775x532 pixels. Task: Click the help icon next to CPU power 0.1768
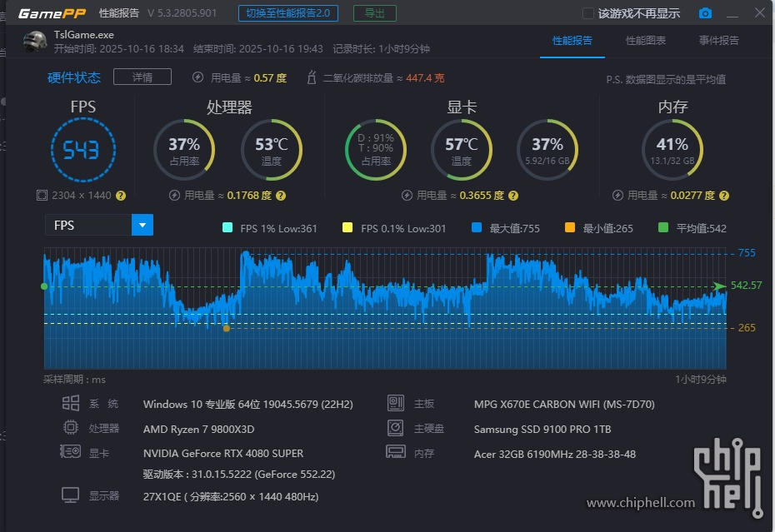pos(281,196)
